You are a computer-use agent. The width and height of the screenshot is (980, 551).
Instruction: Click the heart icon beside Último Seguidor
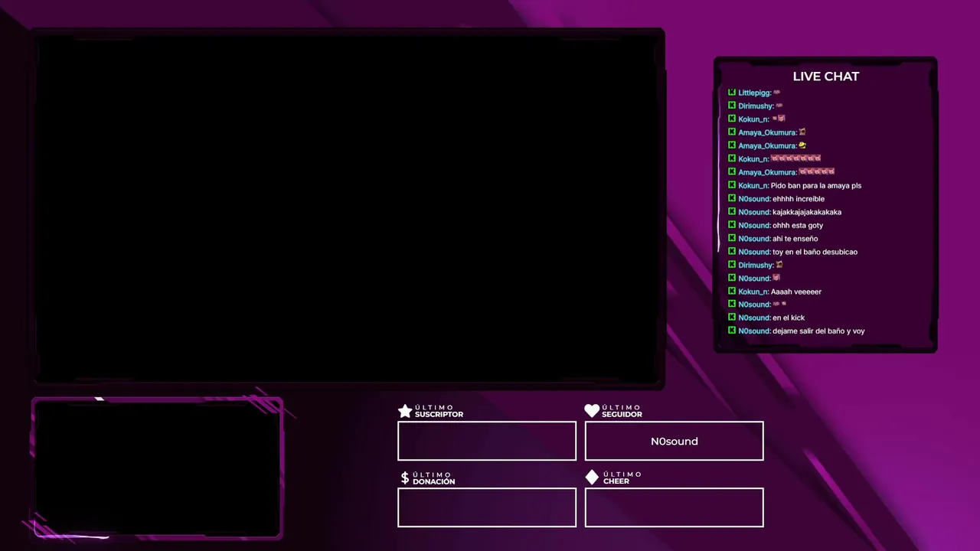(x=592, y=411)
